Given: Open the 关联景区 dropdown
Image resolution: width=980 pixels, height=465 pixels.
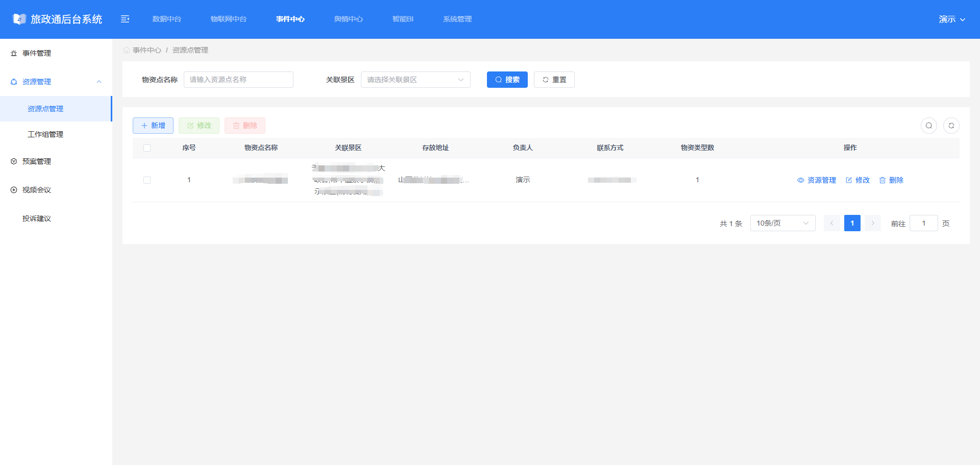Looking at the screenshot, I should click(415, 80).
